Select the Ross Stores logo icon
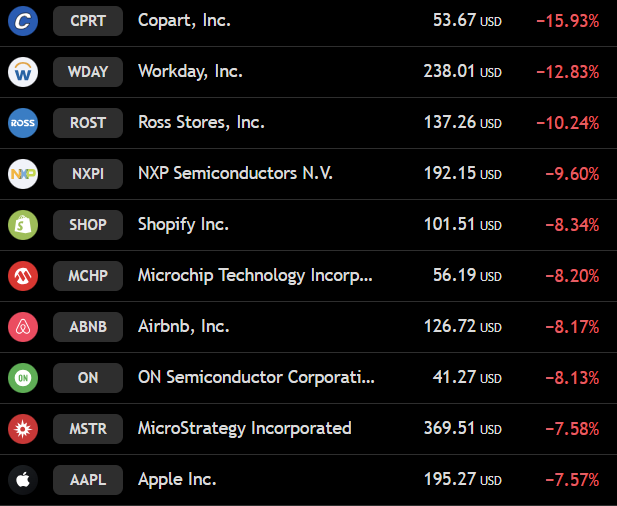Screen dimensions: 617x506 click(x=23, y=123)
